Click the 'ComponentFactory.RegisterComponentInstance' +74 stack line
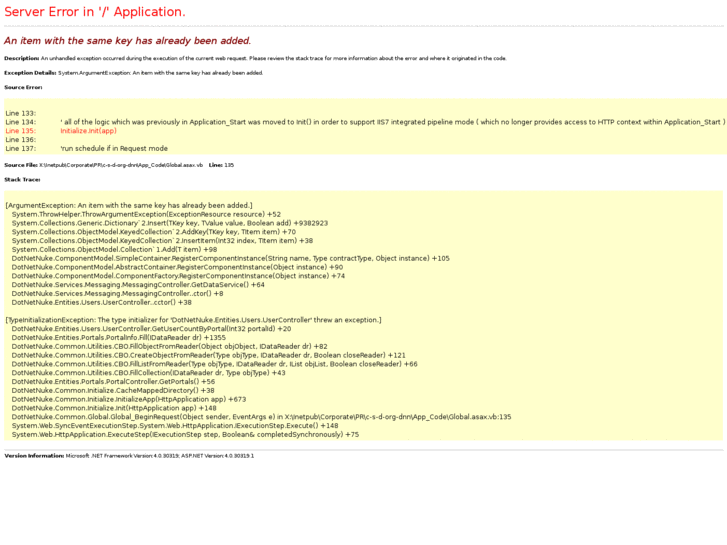This screenshot has width=727, height=545. click(179, 276)
